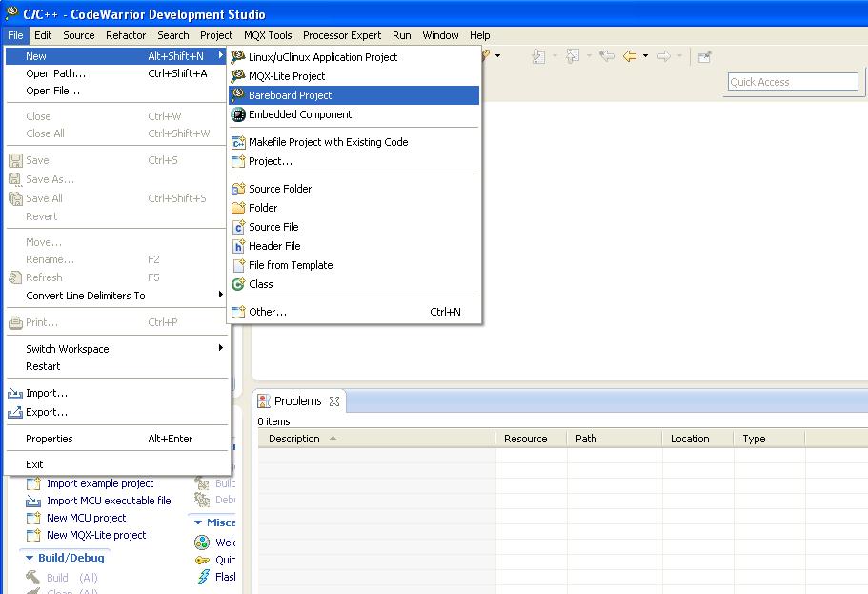Screen dimensions: 868x594
Task: Expand the Switch Workspace submenu
Action: 220,348
